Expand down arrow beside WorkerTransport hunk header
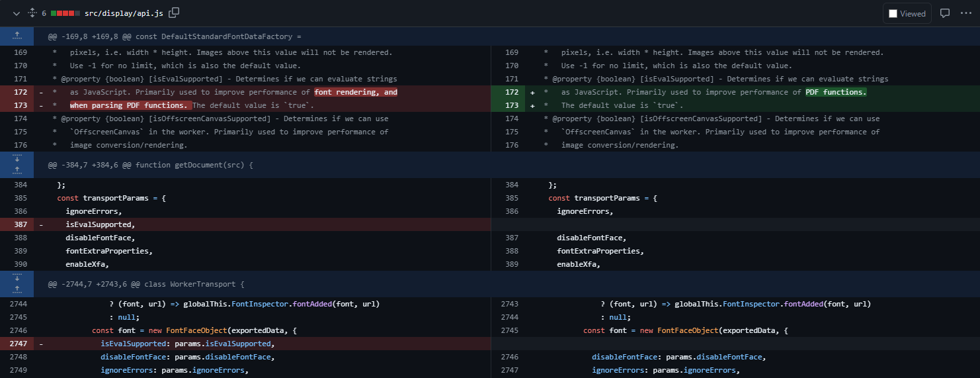Screen dimensions: 980x378 pos(17,278)
